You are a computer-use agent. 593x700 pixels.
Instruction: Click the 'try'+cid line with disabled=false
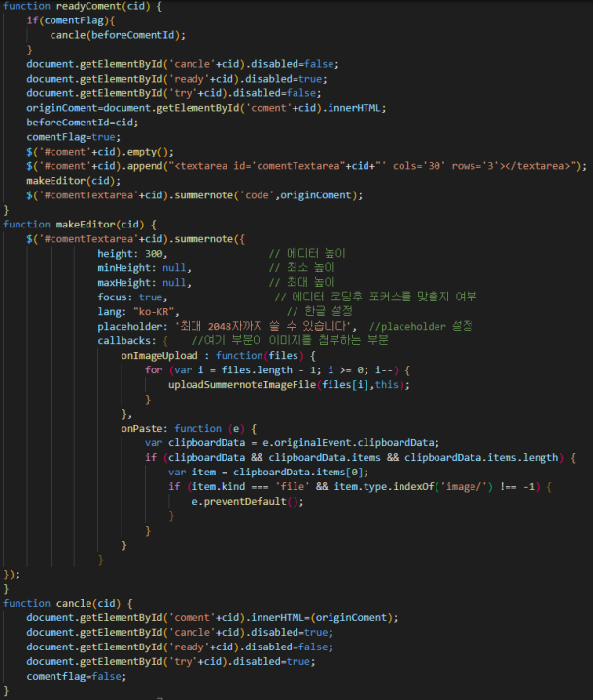[x=174, y=93]
